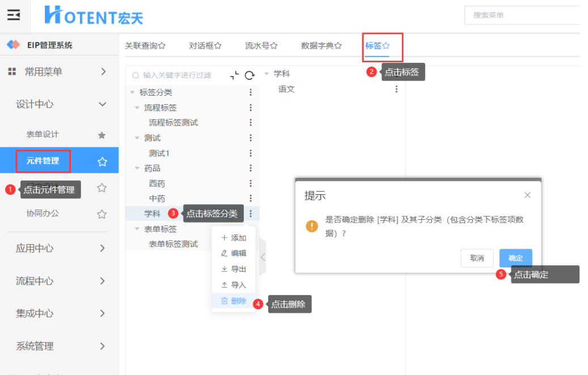The width and height of the screenshot is (588, 375).
Task: Open 协同办公 in sidebar
Action: (43, 214)
